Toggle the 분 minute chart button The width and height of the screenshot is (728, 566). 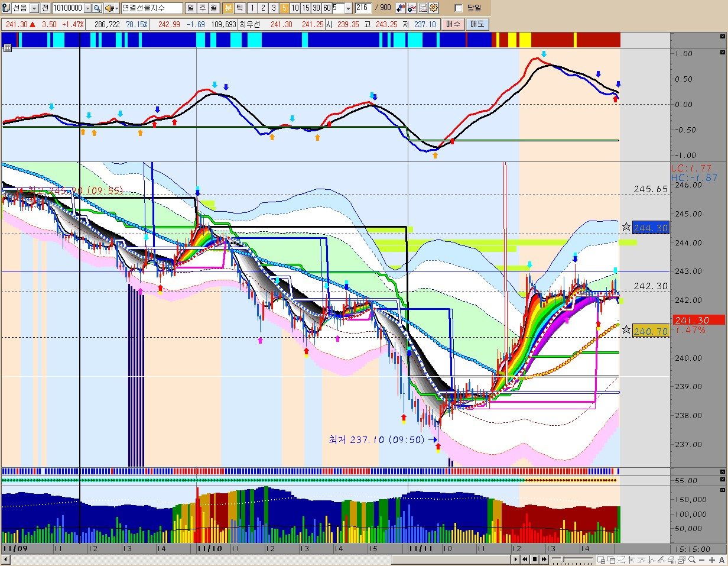228,8
